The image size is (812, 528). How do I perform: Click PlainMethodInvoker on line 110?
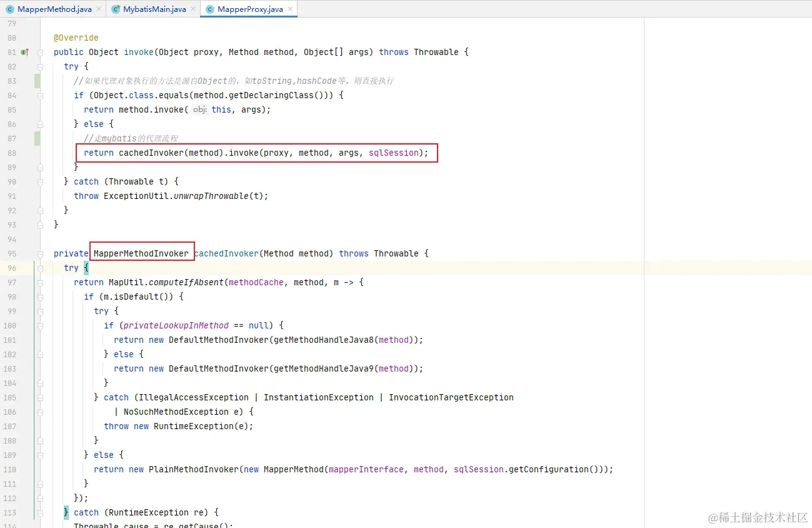(194, 469)
